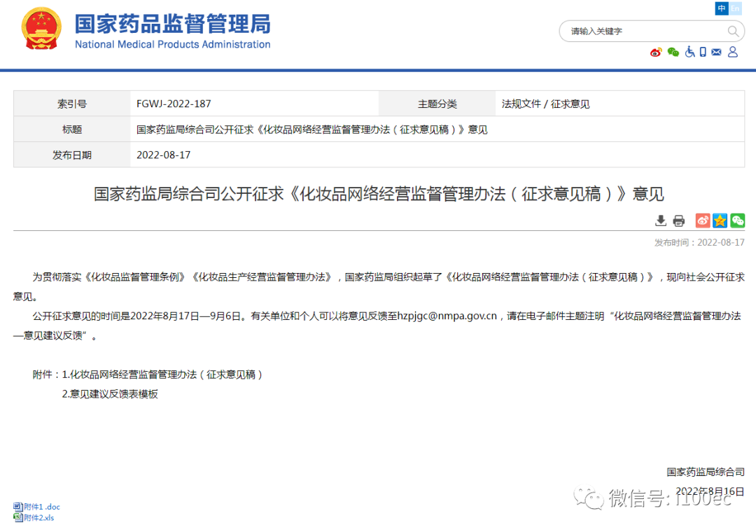This screenshot has height=532, width=756.
Task: Share article to Weibo red button
Action: [702, 220]
